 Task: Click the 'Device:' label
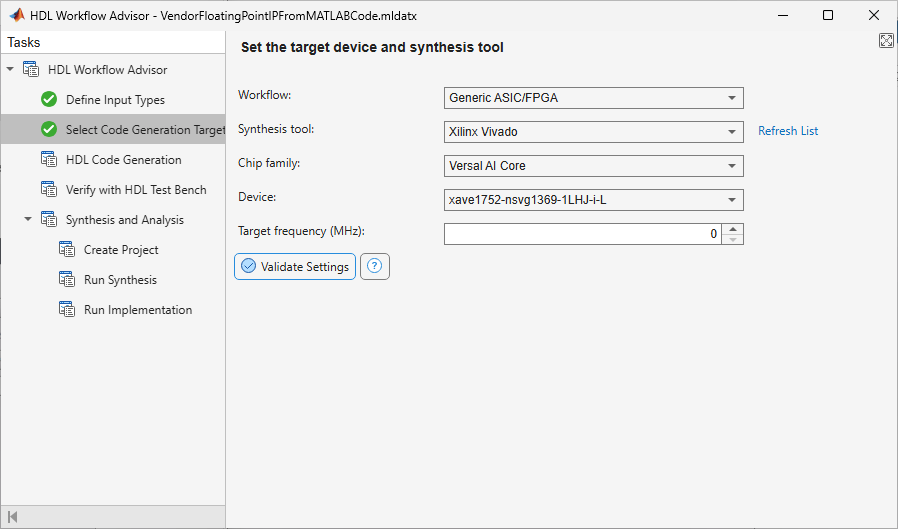(257, 197)
